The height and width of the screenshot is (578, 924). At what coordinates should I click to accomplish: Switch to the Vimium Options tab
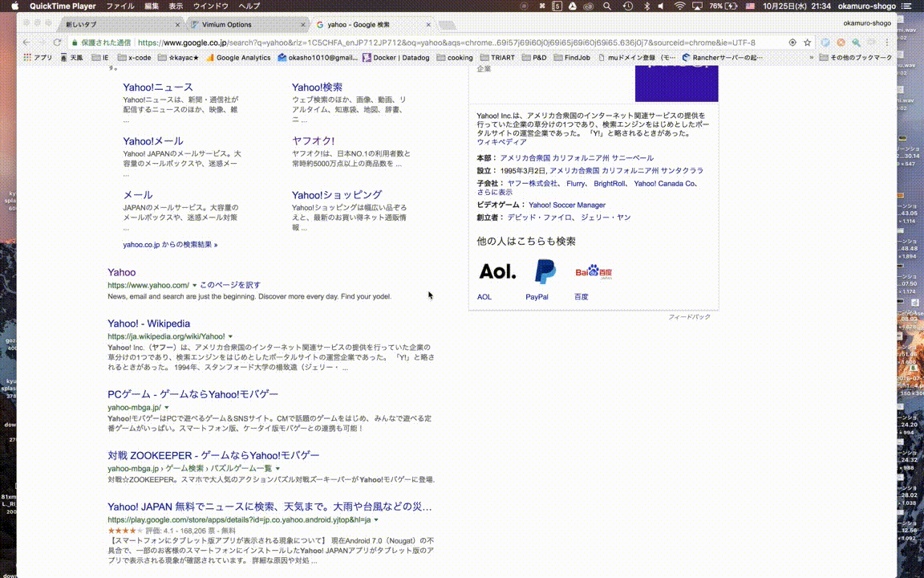(x=248, y=25)
